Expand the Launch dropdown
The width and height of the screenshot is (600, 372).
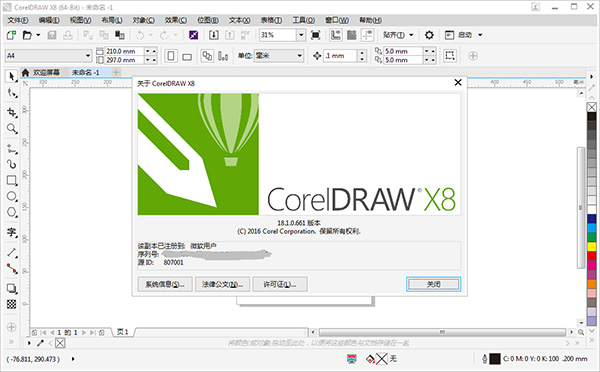(x=480, y=35)
